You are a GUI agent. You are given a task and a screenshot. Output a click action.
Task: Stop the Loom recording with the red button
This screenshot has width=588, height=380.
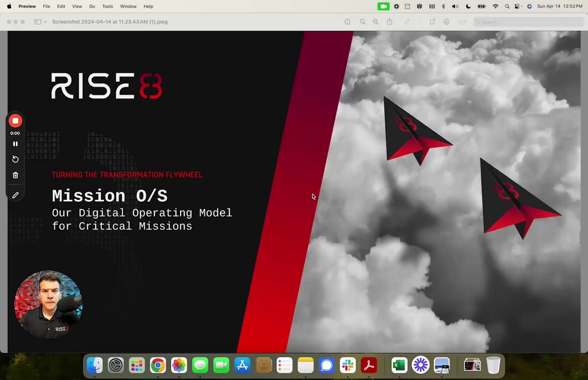15,121
